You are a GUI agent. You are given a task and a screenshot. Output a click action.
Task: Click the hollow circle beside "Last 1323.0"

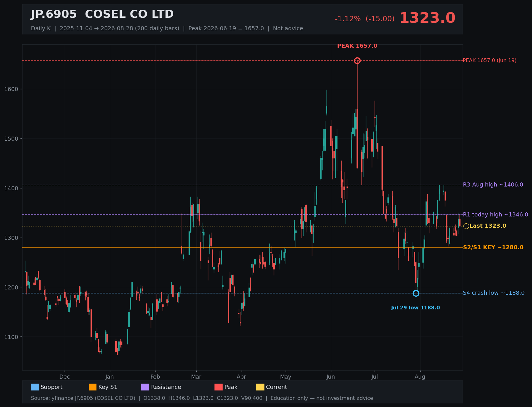point(466,226)
